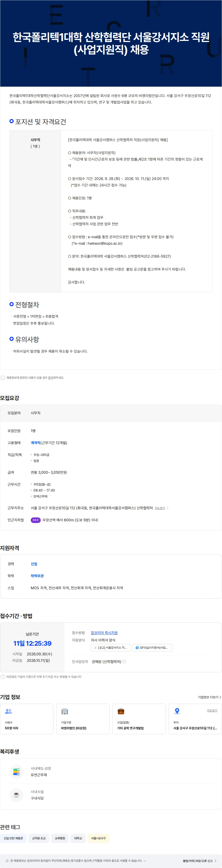The image size is (222, 868).
Task: Click PDF icon on [공고] 서울강서지소 attachment
Action: pos(95,648)
